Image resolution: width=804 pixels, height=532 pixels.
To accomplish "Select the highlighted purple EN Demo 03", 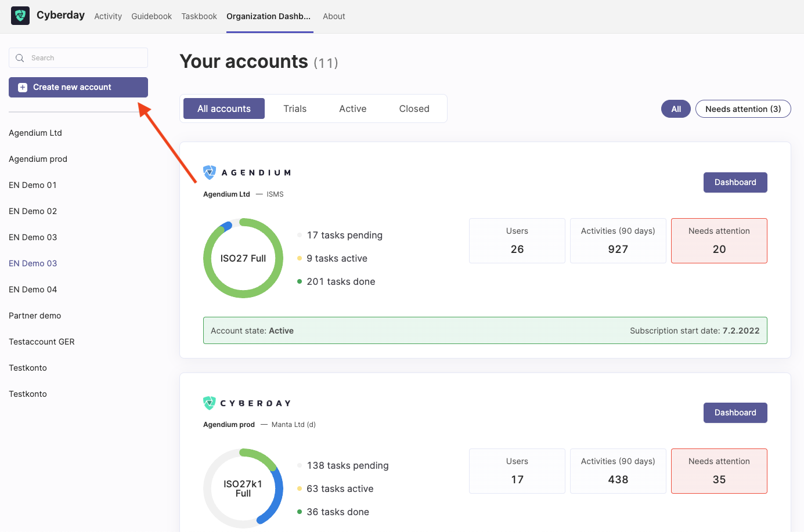I will (x=33, y=263).
